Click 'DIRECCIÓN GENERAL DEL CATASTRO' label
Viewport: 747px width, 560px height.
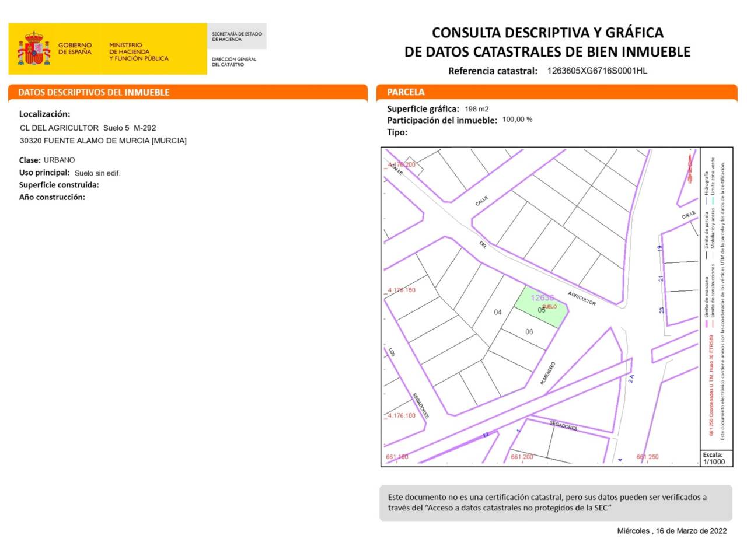[234, 62]
